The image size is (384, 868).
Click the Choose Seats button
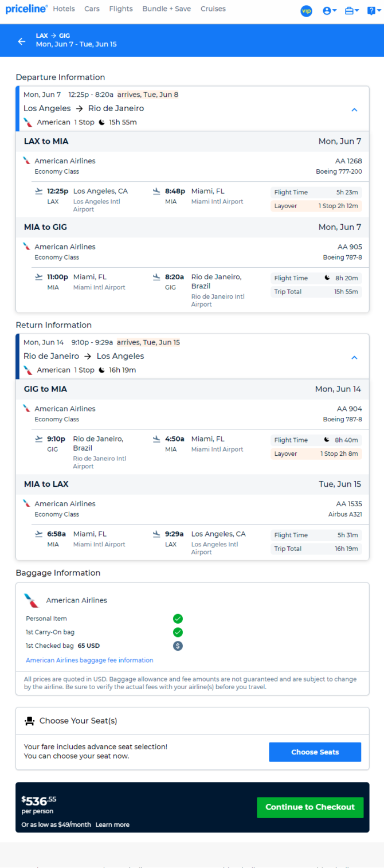(x=315, y=752)
